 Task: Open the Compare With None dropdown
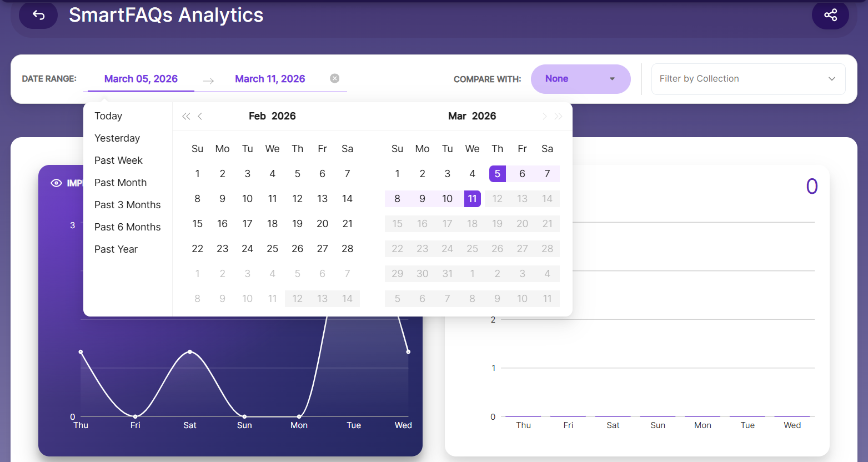point(580,79)
